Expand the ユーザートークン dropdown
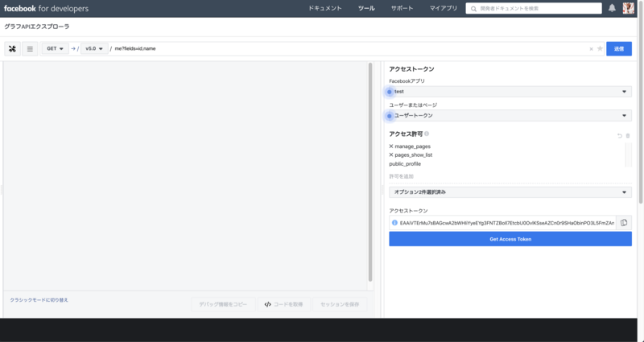The height and width of the screenshot is (342, 644). 510,116
